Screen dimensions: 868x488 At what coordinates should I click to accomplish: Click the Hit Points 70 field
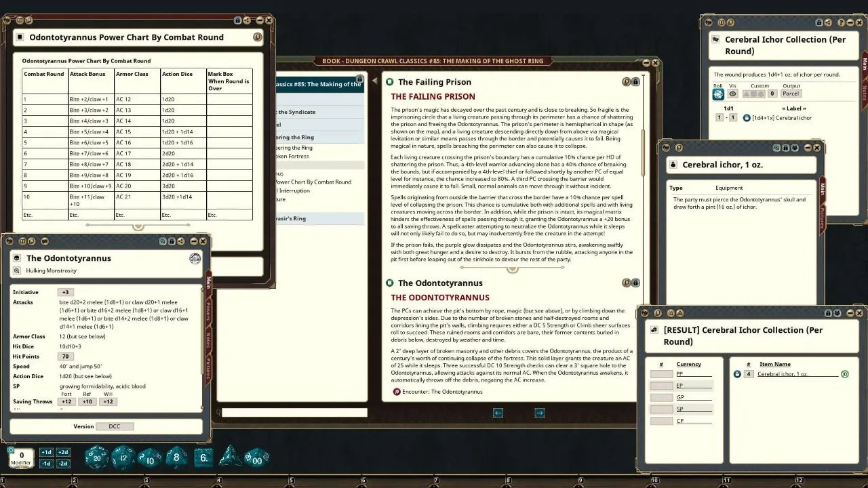66,357
